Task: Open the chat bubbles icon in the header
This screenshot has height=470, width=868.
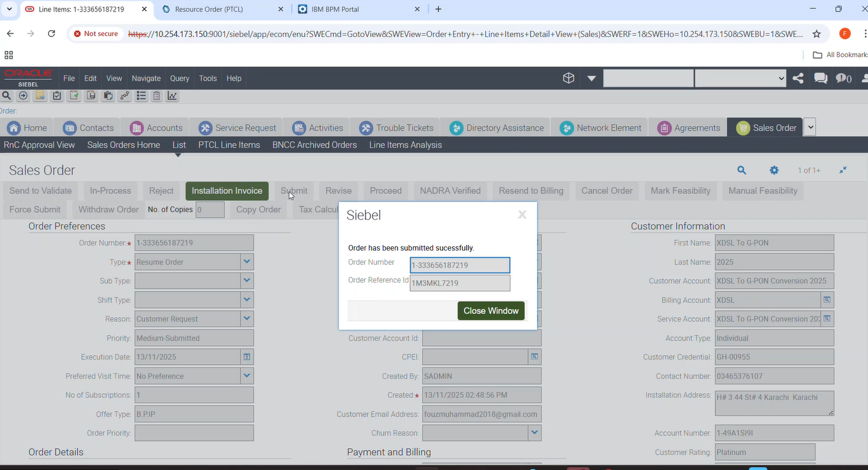Action: pos(821,78)
